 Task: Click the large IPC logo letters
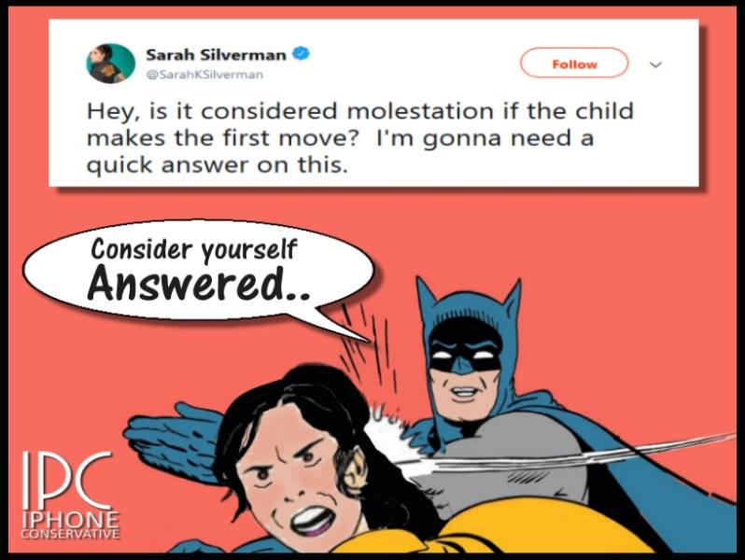coord(67,483)
